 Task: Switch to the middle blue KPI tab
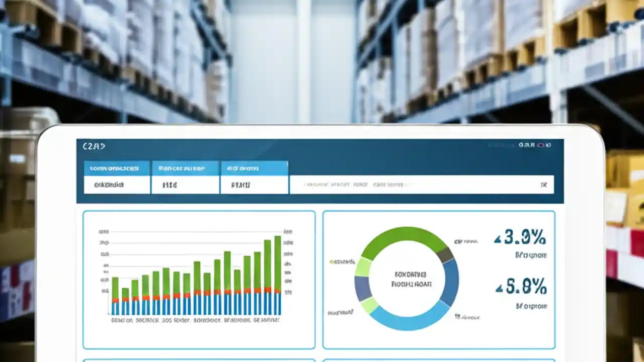(185, 168)
